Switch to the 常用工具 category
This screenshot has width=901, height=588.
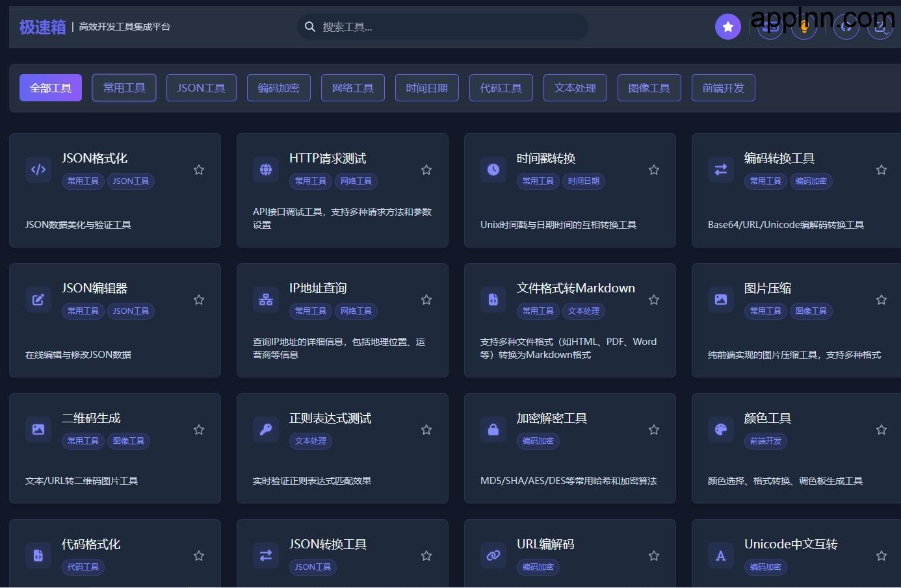tap(124, 88)
